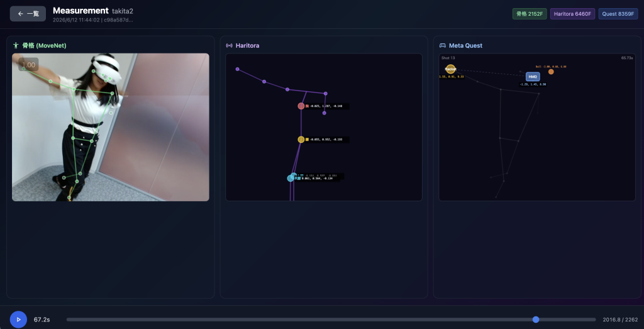
Task: Click the Meta Quest panel heading
Action: (x=466, y=45)
